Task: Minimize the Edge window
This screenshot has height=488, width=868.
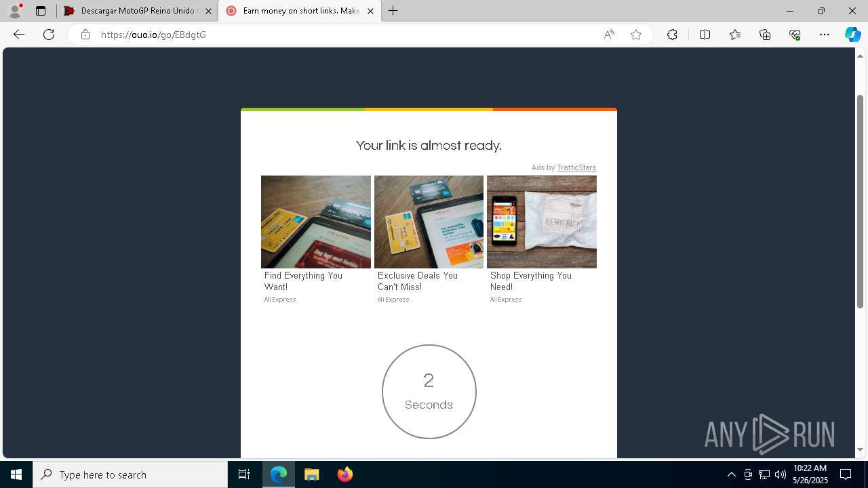Action: 789,11
